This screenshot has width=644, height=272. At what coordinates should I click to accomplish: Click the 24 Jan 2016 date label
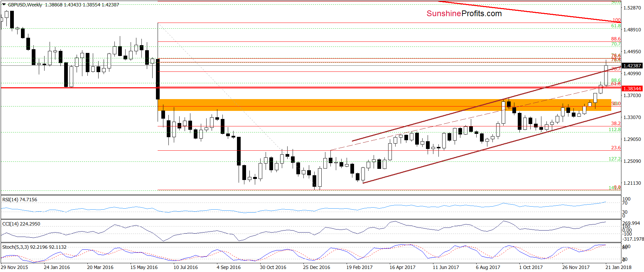(x=57, y=267)
